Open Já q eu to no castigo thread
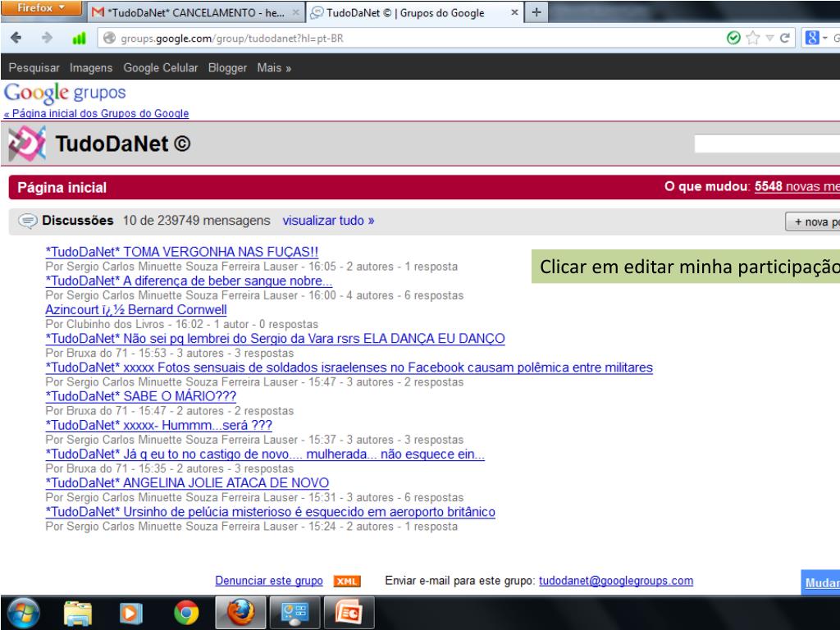Image resolution: width=840 pixels, height=630 pixels. tap(265, 454)
